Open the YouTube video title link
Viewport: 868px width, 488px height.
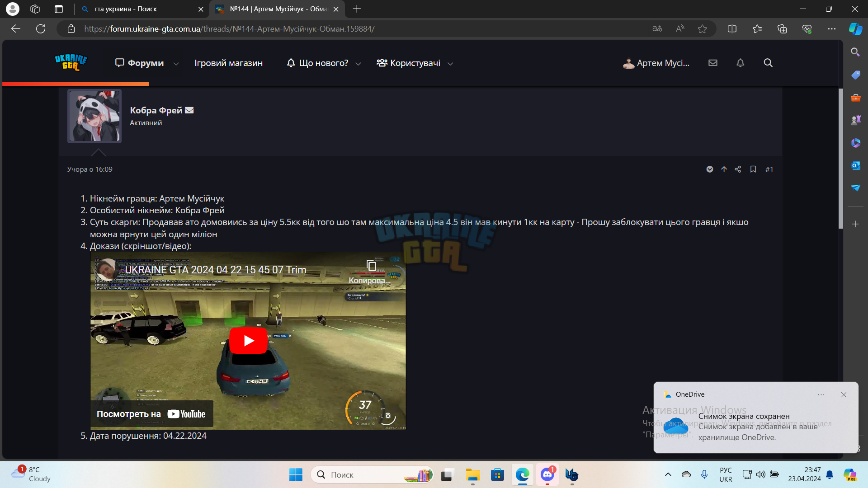coord(216,270)
